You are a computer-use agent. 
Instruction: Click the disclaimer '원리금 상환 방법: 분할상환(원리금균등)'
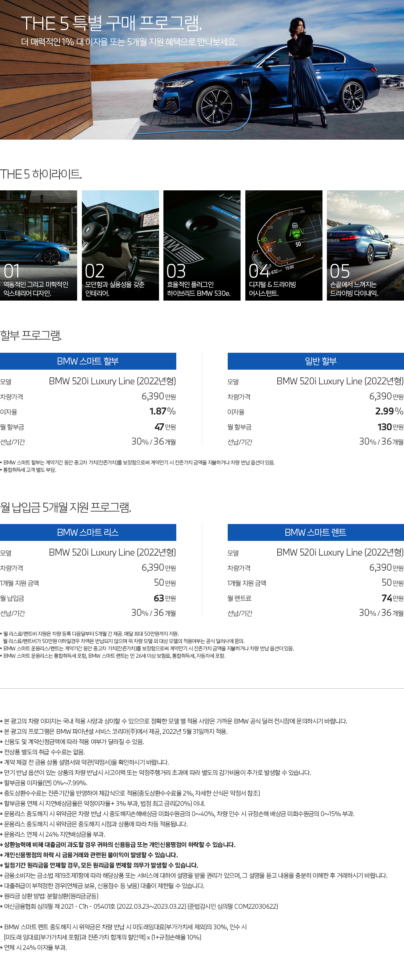coord(50,896)
